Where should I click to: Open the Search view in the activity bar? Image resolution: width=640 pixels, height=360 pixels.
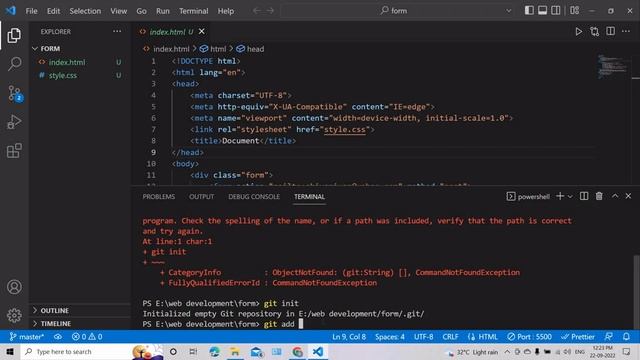tap(14, 64)
